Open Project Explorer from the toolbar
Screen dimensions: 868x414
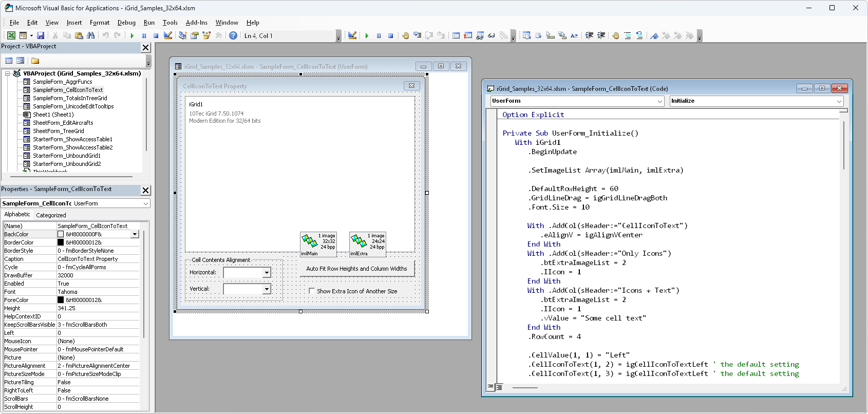182,35
